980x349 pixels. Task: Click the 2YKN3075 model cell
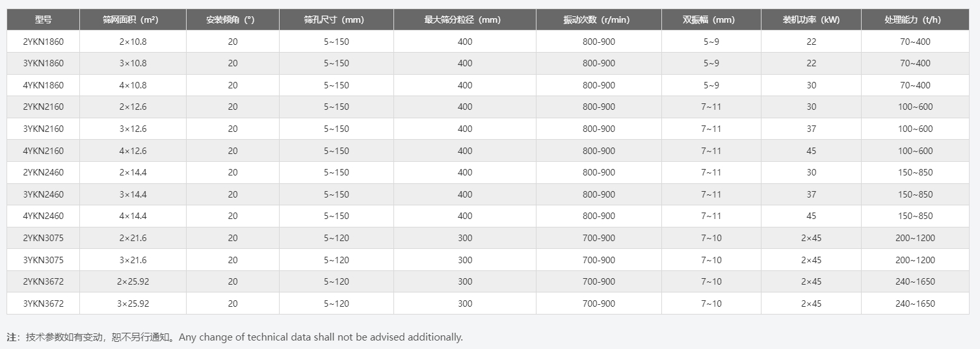pos(43,238)
